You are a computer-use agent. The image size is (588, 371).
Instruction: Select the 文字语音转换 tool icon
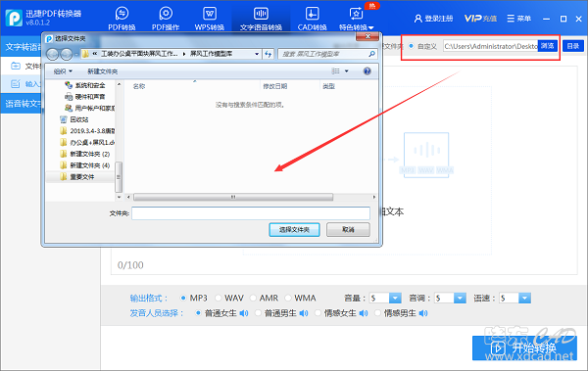tap(261, 14)
